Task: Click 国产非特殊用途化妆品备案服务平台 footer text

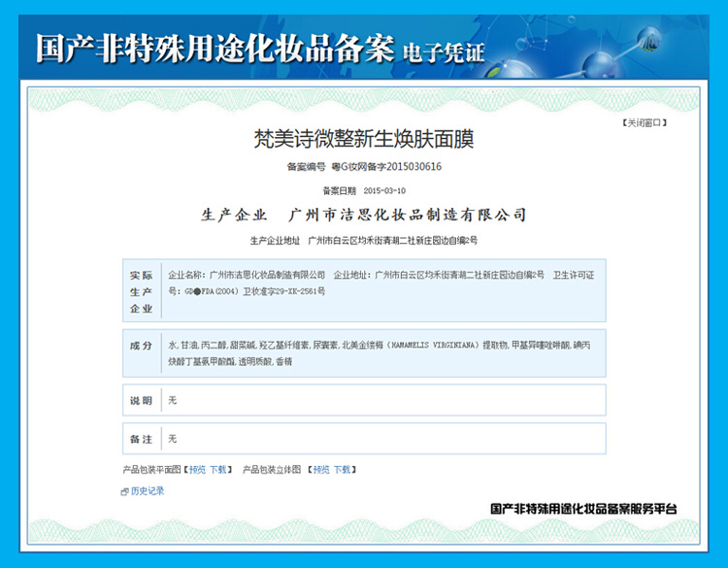Action: coord(583,509)
